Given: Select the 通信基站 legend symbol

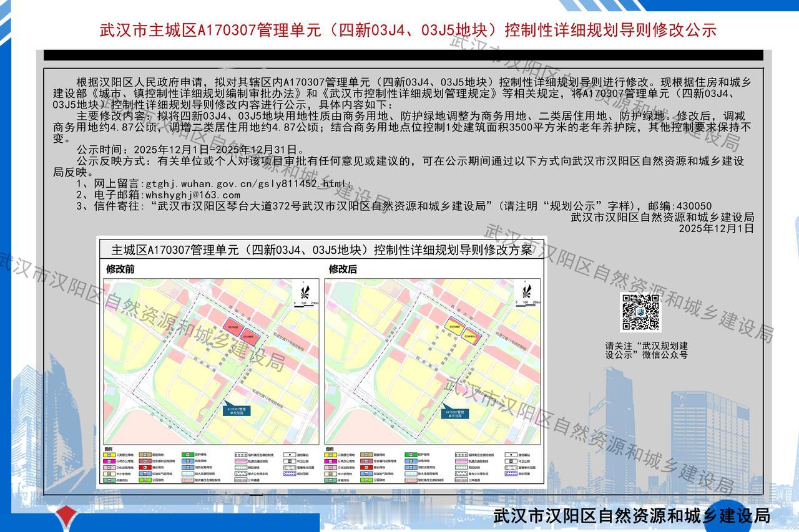Looking at the screenshot, I should tap(288, 454).
